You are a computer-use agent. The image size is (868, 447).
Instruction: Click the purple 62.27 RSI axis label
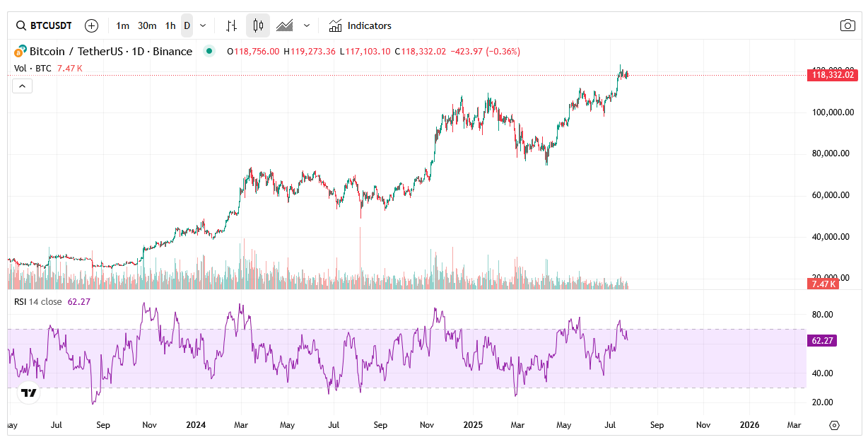pyautogui.click(x=822, y=340)
